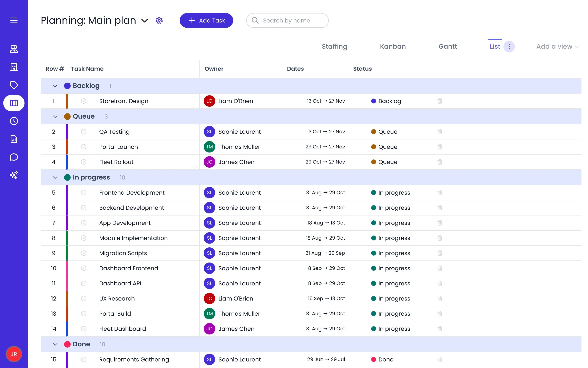The image size is (588, 368).
Task: Open the People section in the sidebar
Action: [x=14, y=49]
